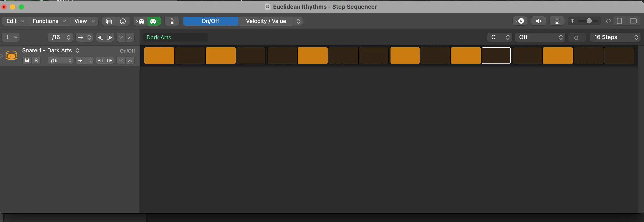The image size is (644, 222).
Task: Open the Edit menu
Action: pyautogui.click(x=15, y=21)
